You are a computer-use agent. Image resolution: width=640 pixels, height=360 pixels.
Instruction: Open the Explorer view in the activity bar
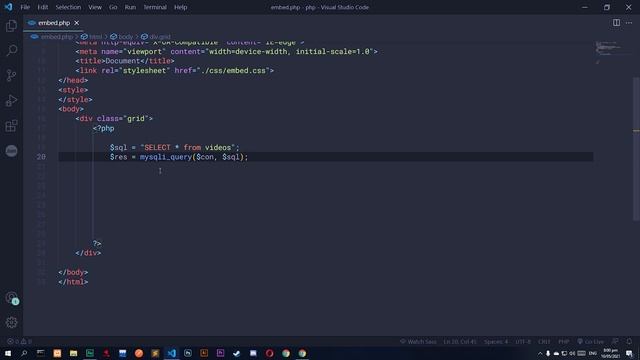(11, 26)
